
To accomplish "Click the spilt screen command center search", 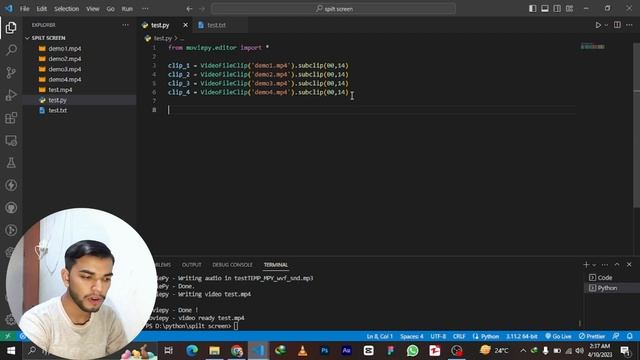I will [x=333, y=9].
